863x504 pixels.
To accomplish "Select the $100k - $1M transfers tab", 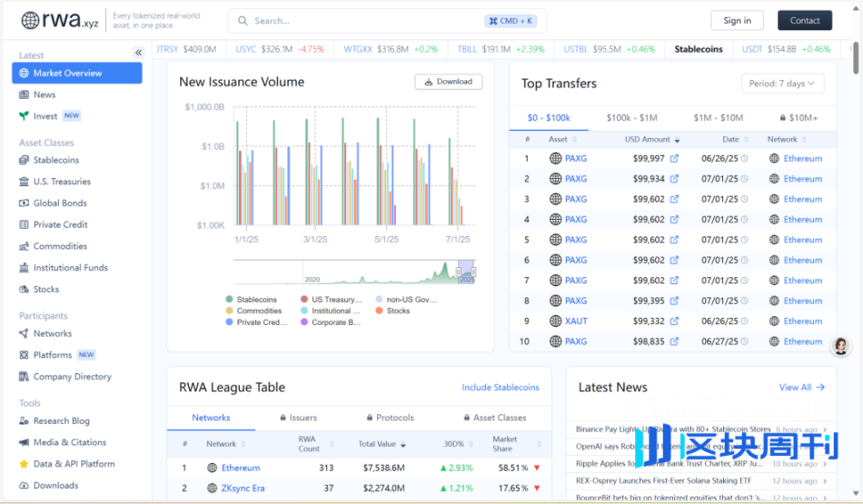I will click(x=632, y=118).
